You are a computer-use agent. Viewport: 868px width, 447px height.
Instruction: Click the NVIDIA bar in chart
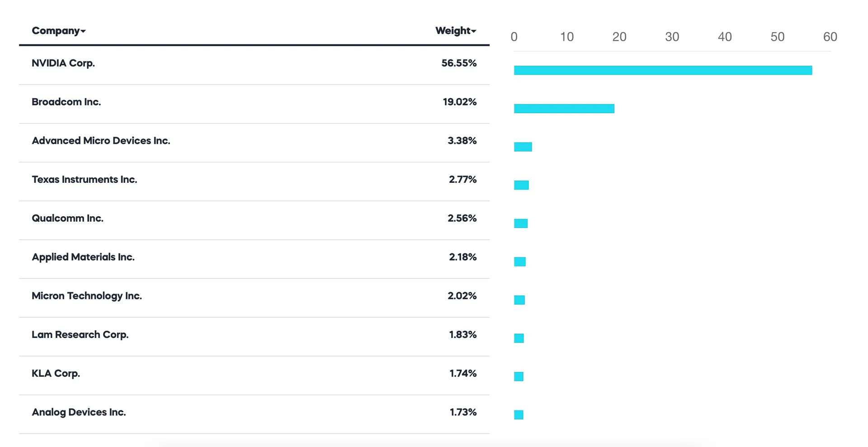(663, 71)
